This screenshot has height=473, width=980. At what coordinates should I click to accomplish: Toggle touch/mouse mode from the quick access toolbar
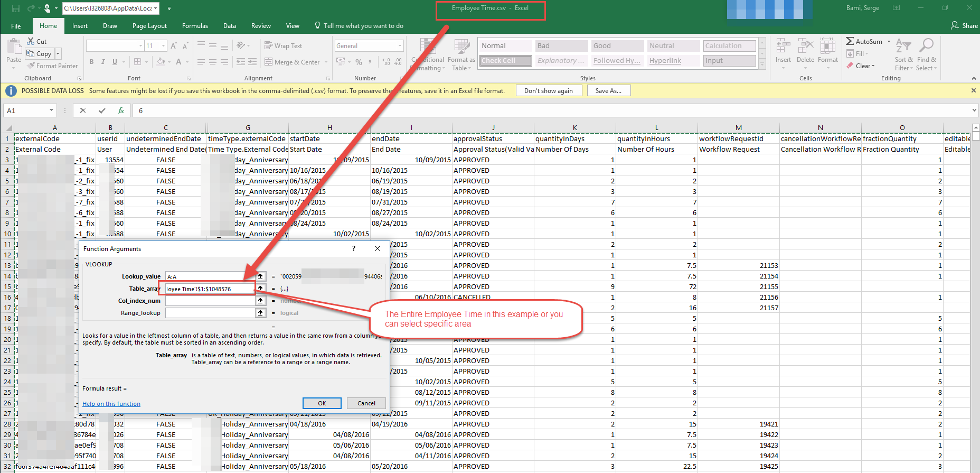pos(48,8)
